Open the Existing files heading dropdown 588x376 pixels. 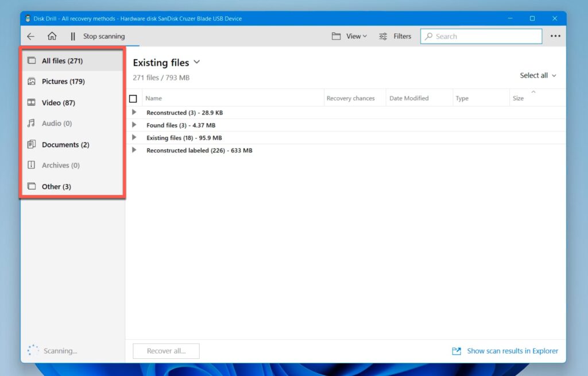(197, 62)
